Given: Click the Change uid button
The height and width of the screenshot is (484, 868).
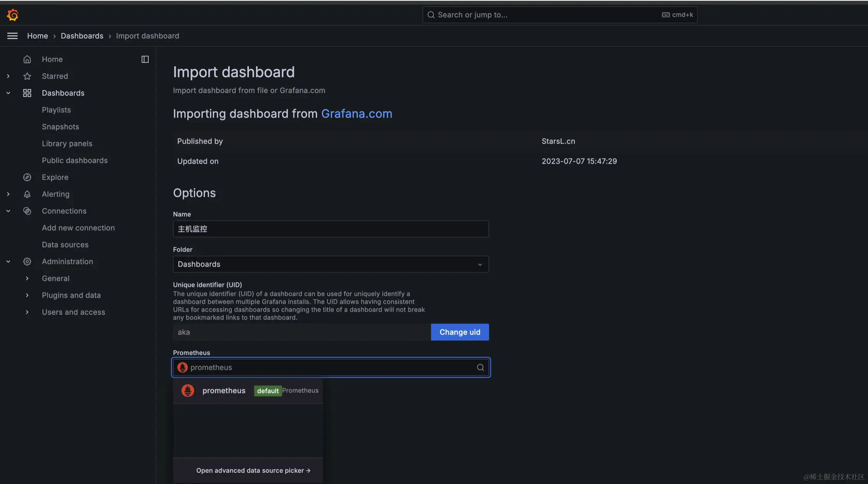Looking at the screenshot, I should [460, 332].
